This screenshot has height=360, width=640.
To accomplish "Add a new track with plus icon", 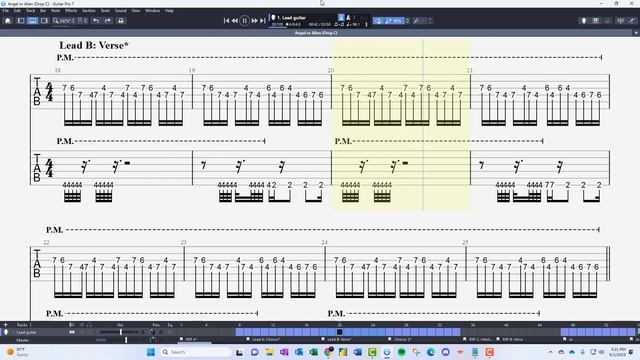I will click(6, 325).
